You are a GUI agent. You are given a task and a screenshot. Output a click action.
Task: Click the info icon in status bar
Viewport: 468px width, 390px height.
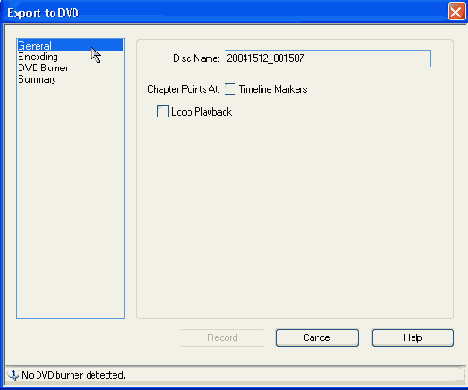pyautogui.click(x=13, y=375)
